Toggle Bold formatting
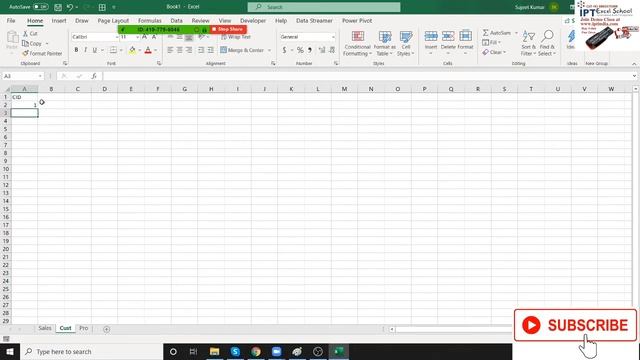The image size is (640, 360). coord(76,50)
